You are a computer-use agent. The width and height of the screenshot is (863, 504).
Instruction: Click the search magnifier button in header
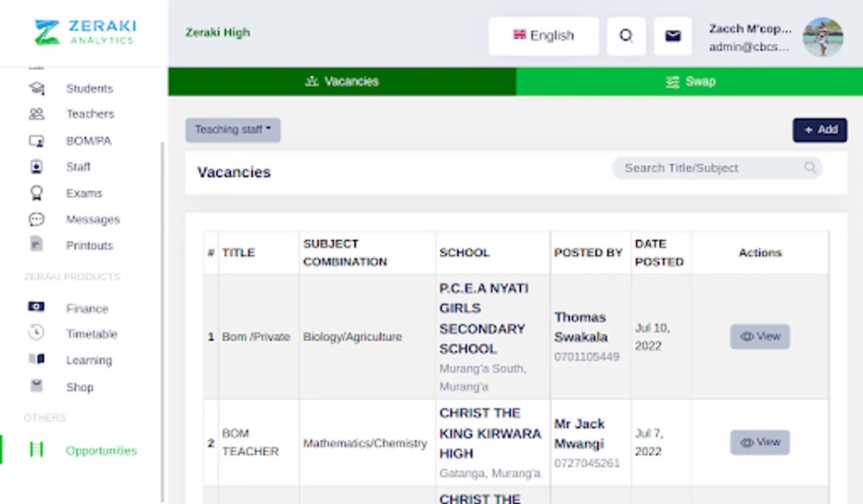[626, 36]
